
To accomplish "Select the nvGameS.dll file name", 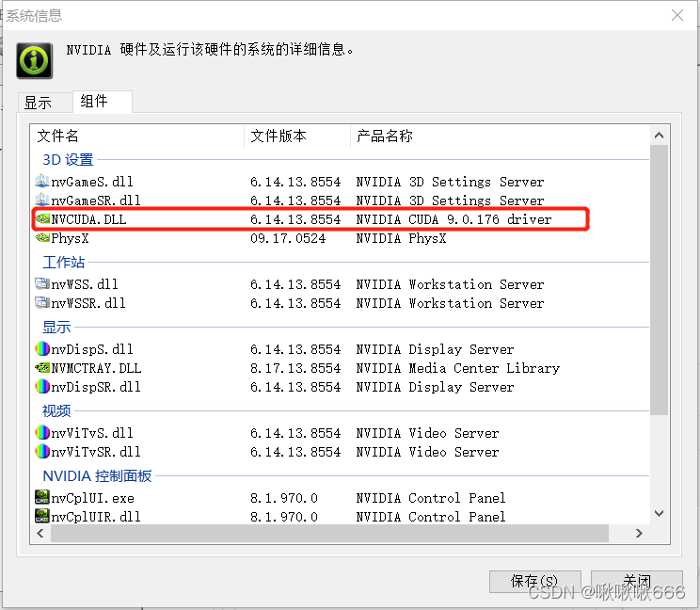I will (92, 182).
